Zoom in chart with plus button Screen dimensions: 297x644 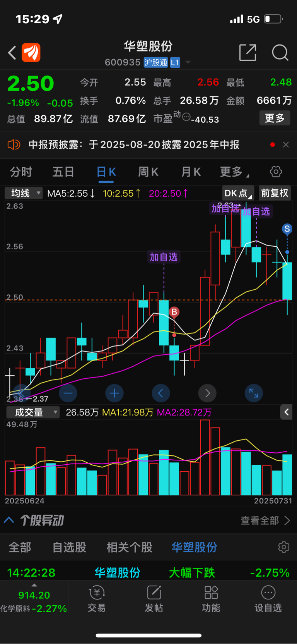pos(114,393)
